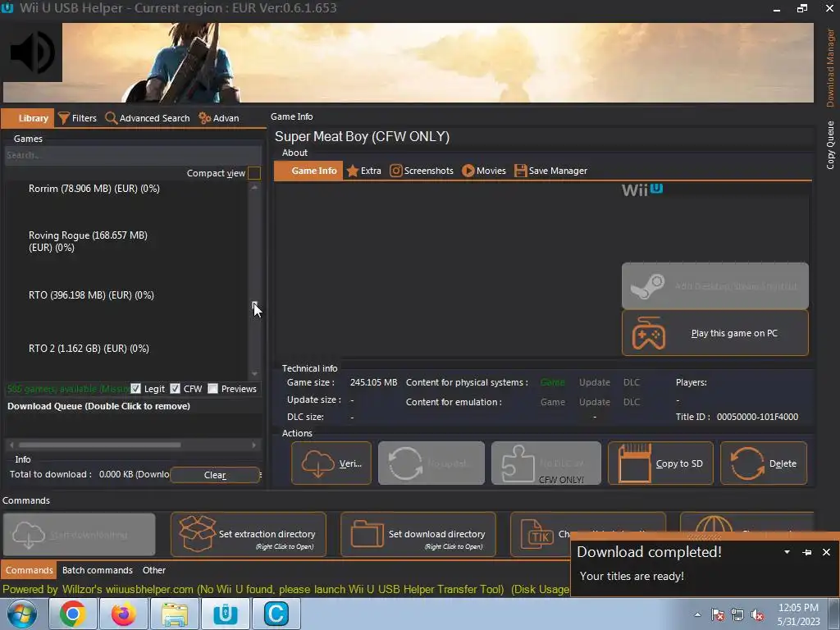Select RTO (396.198 MB) game entry
The height and width of the screenshot is (630, 840).
click(91, 295)
